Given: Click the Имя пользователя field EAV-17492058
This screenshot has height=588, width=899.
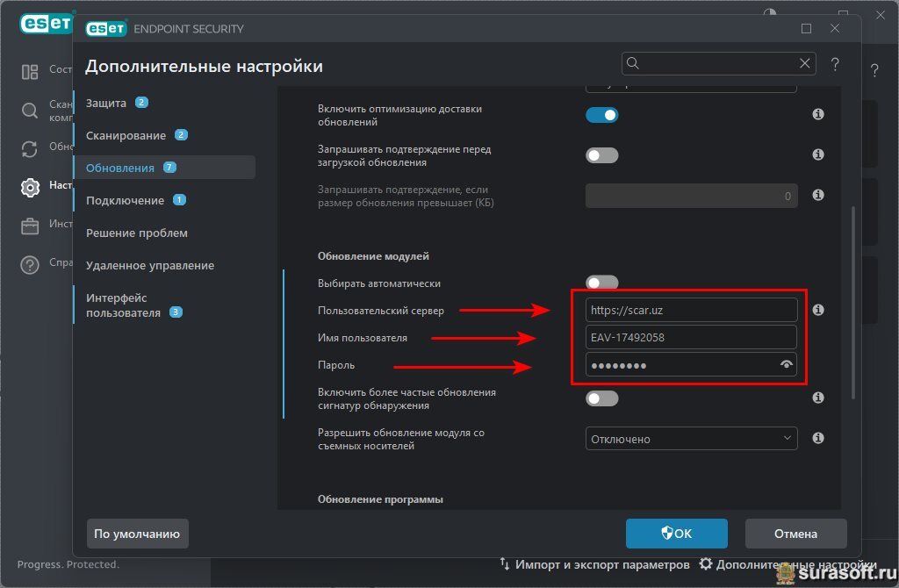Looking at the screenshot, I should click(x=692, y=337).
